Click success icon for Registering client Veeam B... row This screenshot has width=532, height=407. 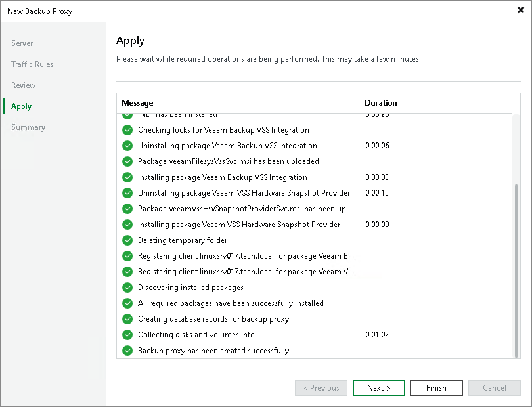[127, 256]
